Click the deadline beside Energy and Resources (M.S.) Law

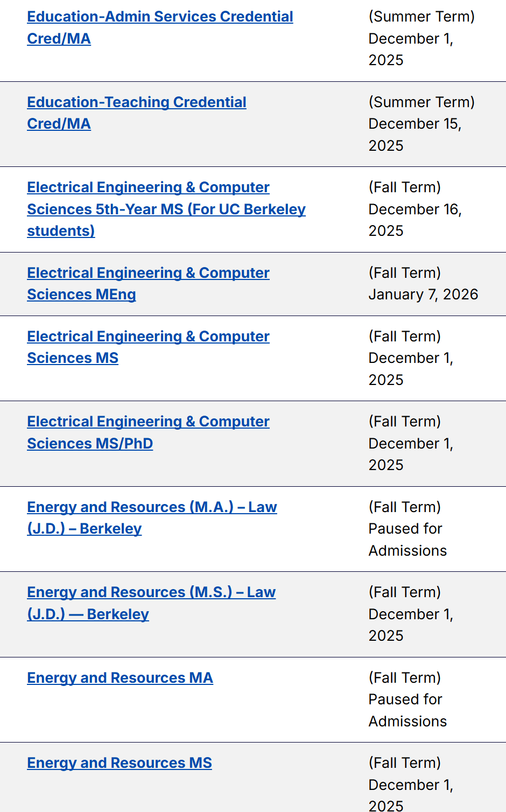[x=410, y=614]
